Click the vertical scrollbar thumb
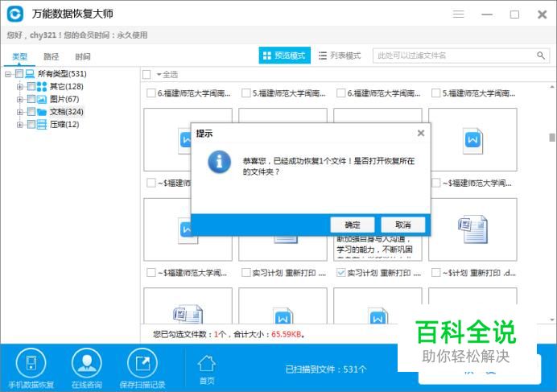This screenshot has width=557, height=392. [x=551, y=137]
